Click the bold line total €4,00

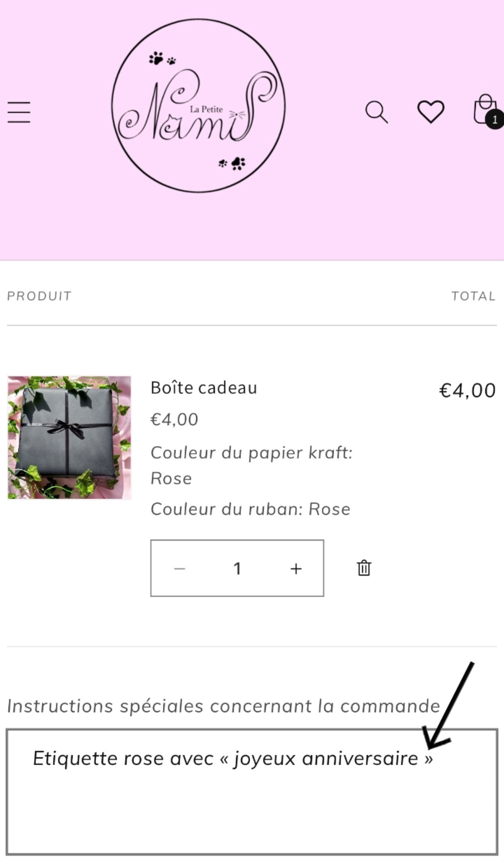pos(468,390)
